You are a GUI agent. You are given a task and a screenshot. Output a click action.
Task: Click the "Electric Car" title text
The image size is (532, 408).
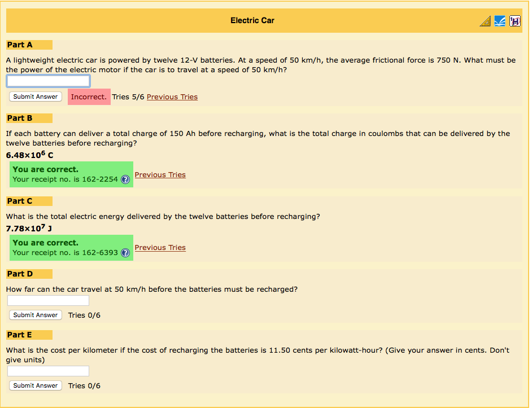tap(252, 21)
